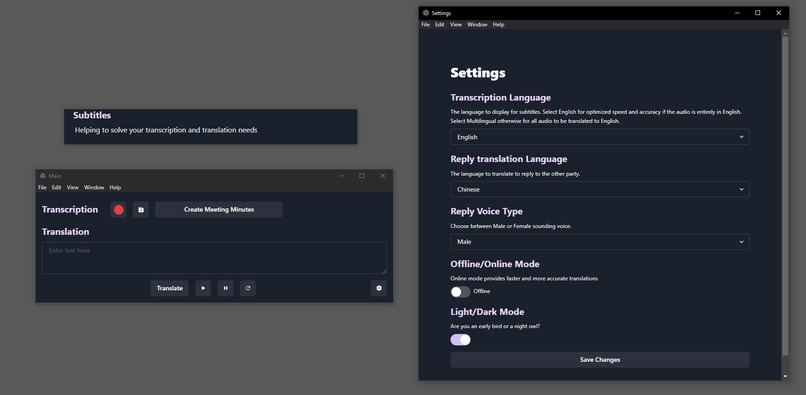The image size is (806, 395).
Task: Click the Settings window app icon in title bar
Action: 426,13
